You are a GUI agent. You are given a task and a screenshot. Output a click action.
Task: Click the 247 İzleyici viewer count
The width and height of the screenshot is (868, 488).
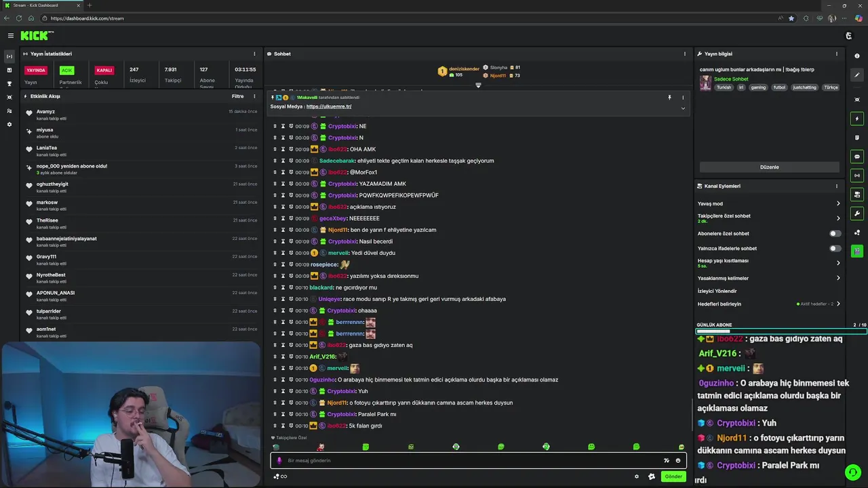pos(137,75)
